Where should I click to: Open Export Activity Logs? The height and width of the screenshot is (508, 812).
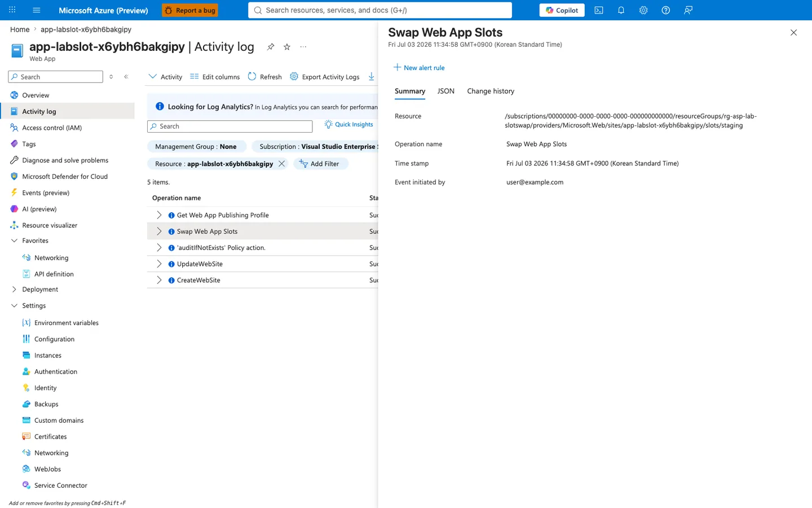point(325,77)
